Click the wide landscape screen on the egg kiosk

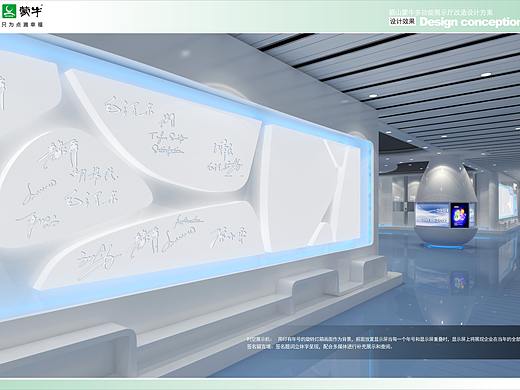(433, 214)
